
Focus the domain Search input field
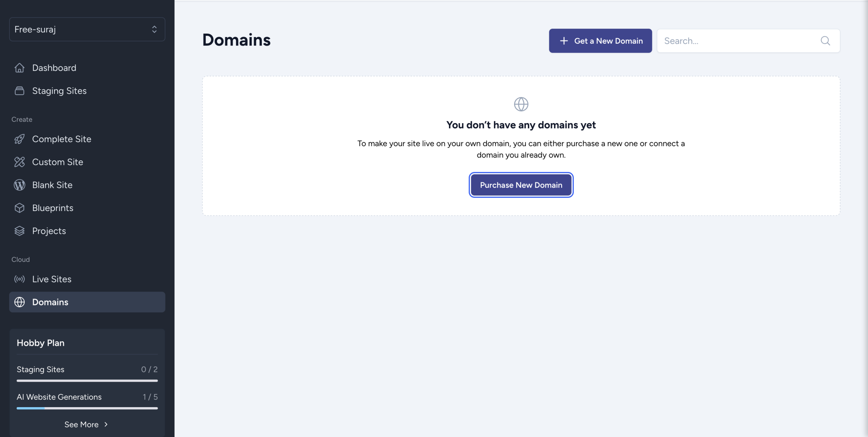(739, 41)
